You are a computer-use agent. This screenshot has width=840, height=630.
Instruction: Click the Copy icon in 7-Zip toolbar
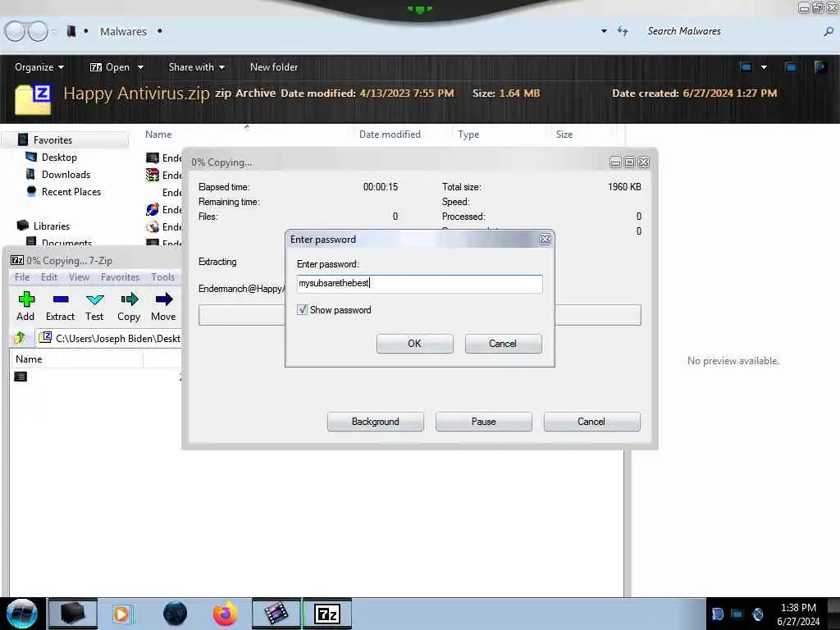pyautogui.click(x=129, y=299)
